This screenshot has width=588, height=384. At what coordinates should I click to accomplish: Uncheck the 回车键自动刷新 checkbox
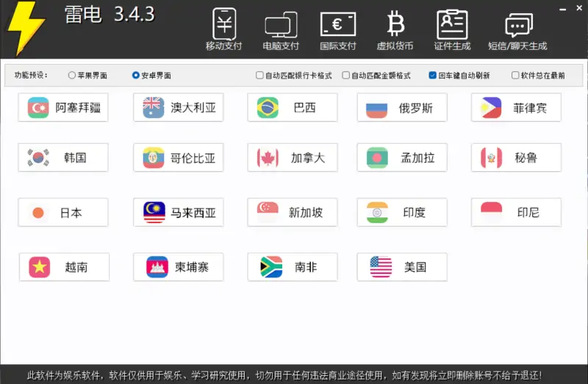coord(433,75)
